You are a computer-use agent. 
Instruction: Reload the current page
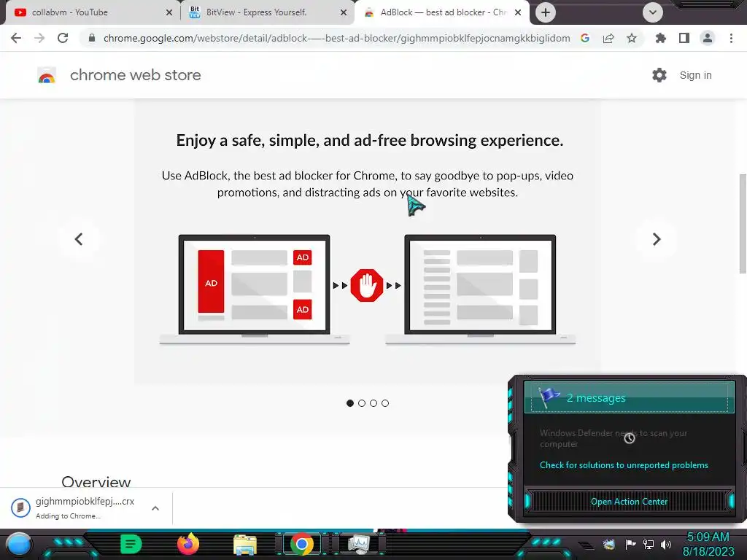point(63,38)
